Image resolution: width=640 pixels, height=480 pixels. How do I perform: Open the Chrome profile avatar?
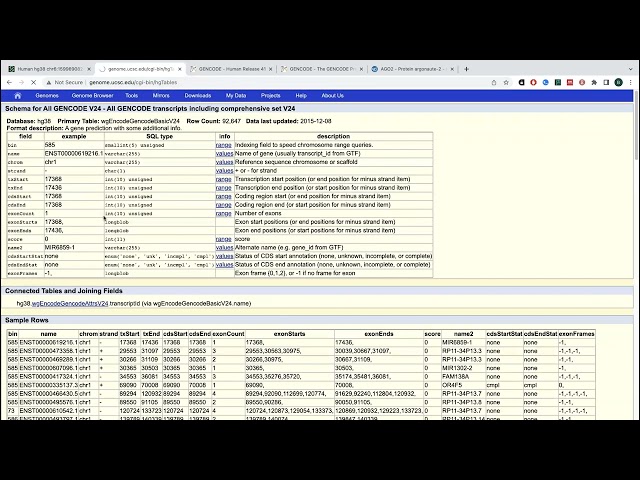point(619,82)
